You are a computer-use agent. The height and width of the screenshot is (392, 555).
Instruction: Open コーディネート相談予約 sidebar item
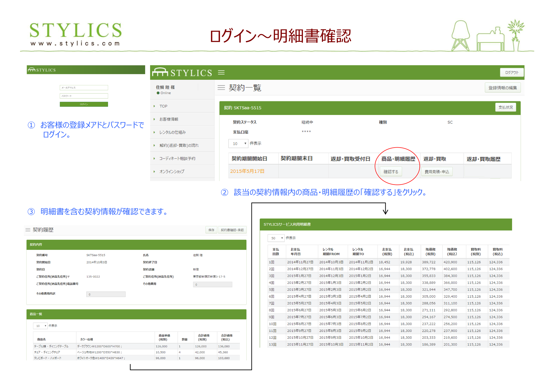click(x=182, y=158)
